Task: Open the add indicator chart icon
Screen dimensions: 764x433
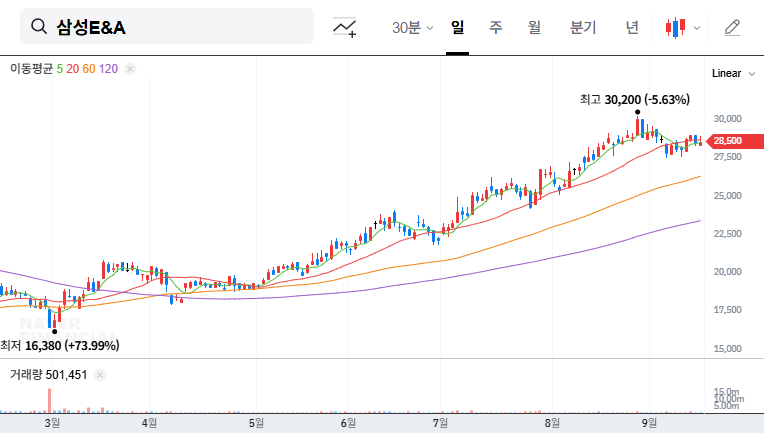Action: tap(344, 27)
